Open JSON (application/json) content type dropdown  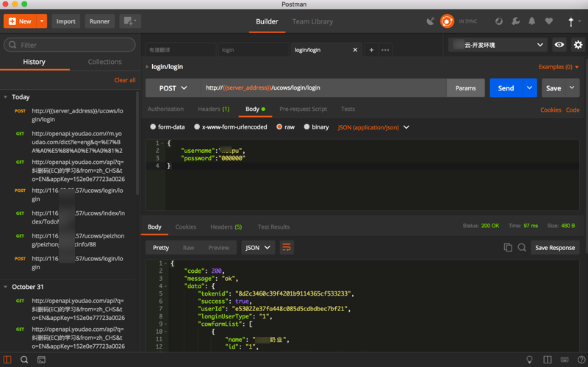pos(373,127)
